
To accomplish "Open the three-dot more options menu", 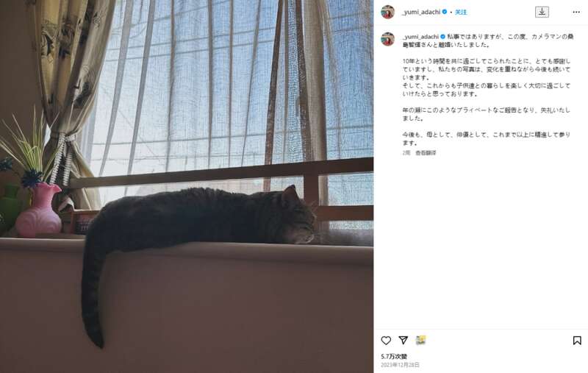I will pos(576,12).
